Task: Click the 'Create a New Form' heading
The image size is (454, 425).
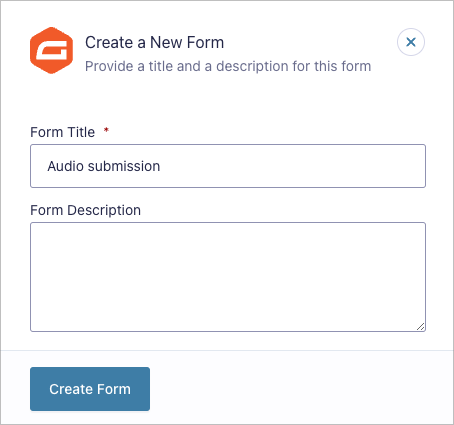Action: [x=154, y=42]
